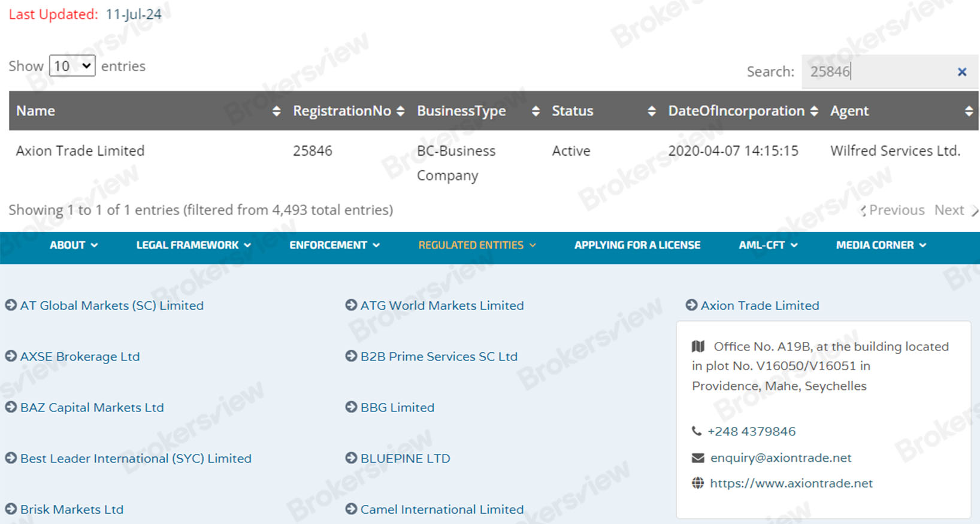Image resolution: width=980 pixels, height=524 pixels.
Task: Expand the REGULATED ENTITIES menu
Action: click(477, 245)
